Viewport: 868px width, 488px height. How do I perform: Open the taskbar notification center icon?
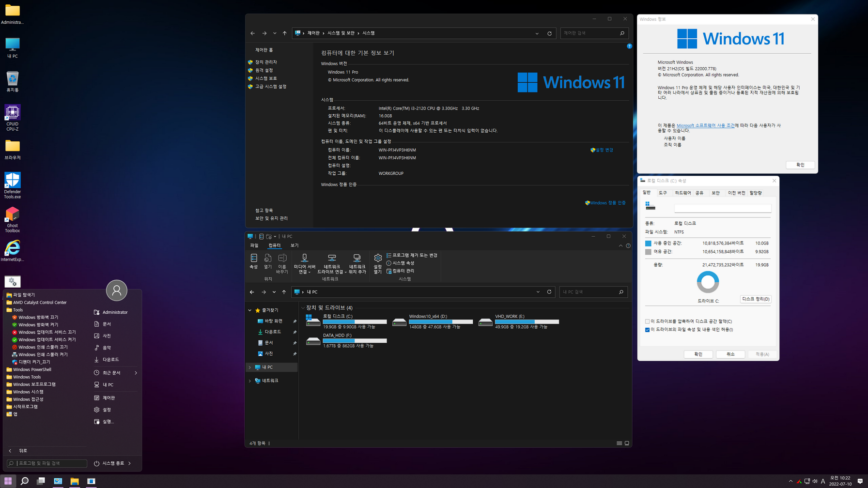[860, 481]
